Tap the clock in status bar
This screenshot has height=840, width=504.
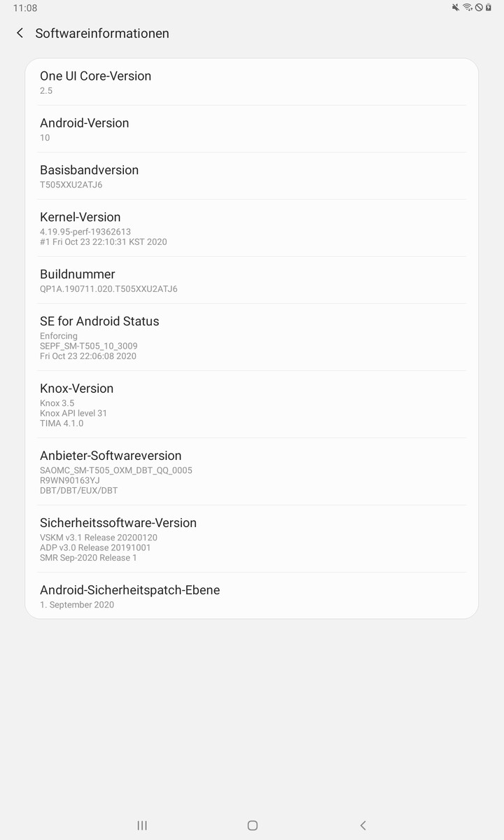[25, 8]
